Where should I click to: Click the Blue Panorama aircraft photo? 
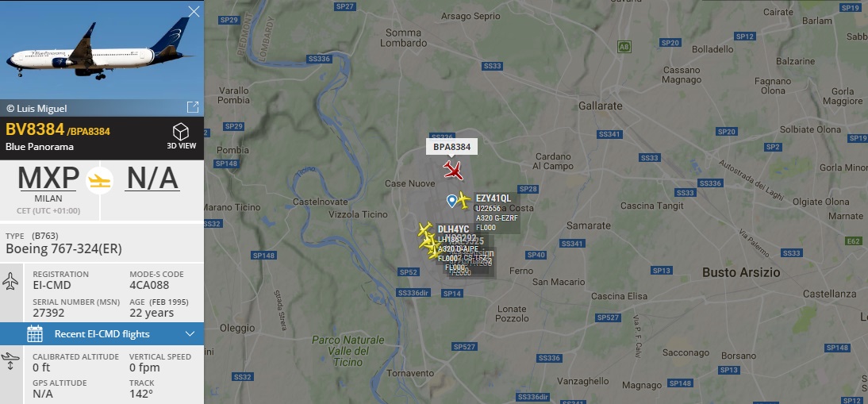tap(102, 50)
